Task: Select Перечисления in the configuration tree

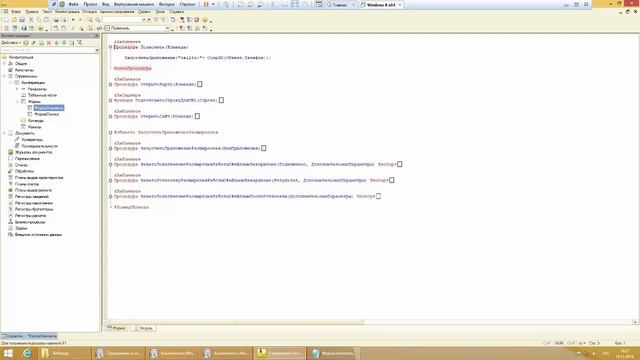Action: pos(27,158)
